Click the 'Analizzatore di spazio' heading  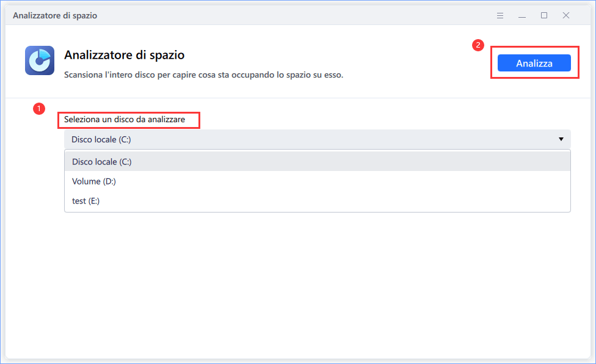[x=125, y=55]
